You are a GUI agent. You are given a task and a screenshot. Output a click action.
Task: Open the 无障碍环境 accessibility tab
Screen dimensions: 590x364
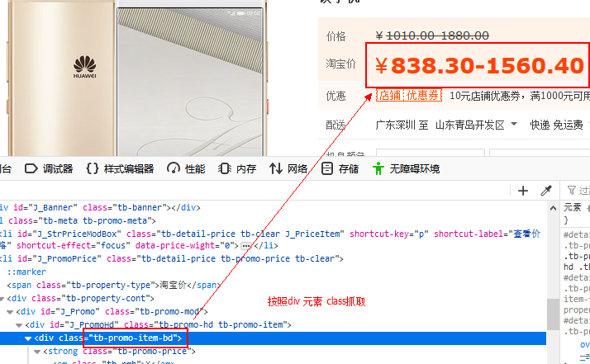[x=406, y=169]
